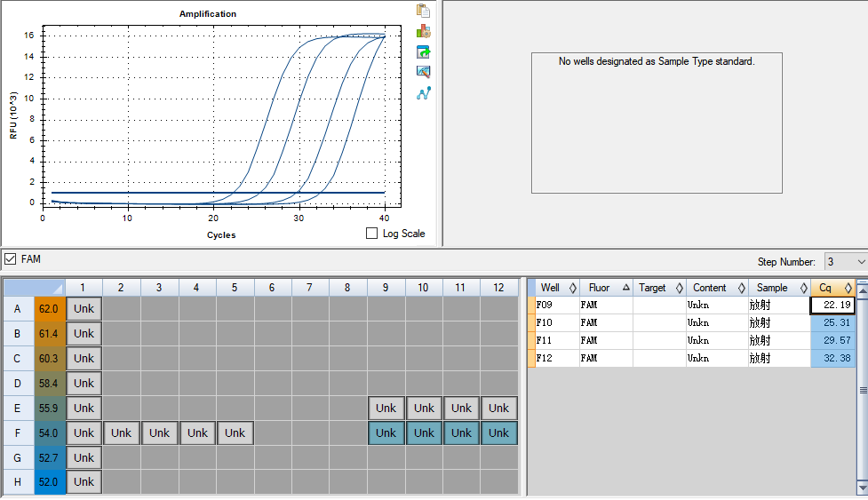Click plate well G1 Unk
The image size is (868, 500).
[84, 457]
